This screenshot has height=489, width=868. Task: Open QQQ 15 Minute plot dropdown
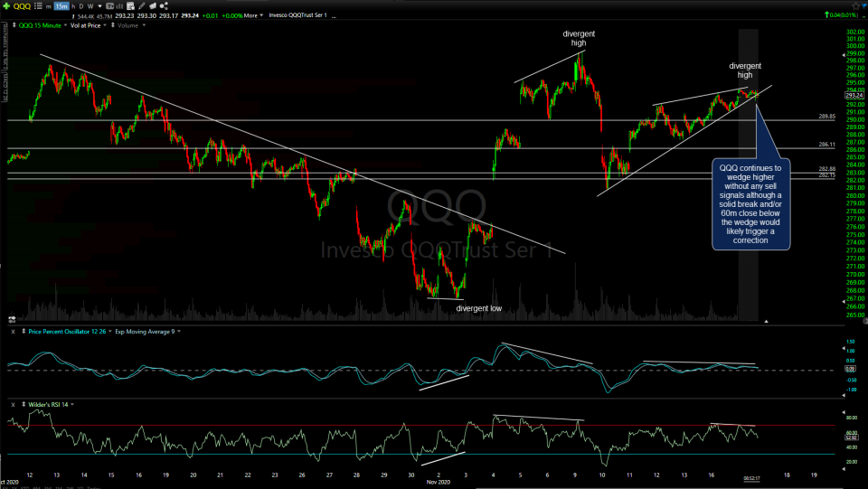tap(65, 25)
